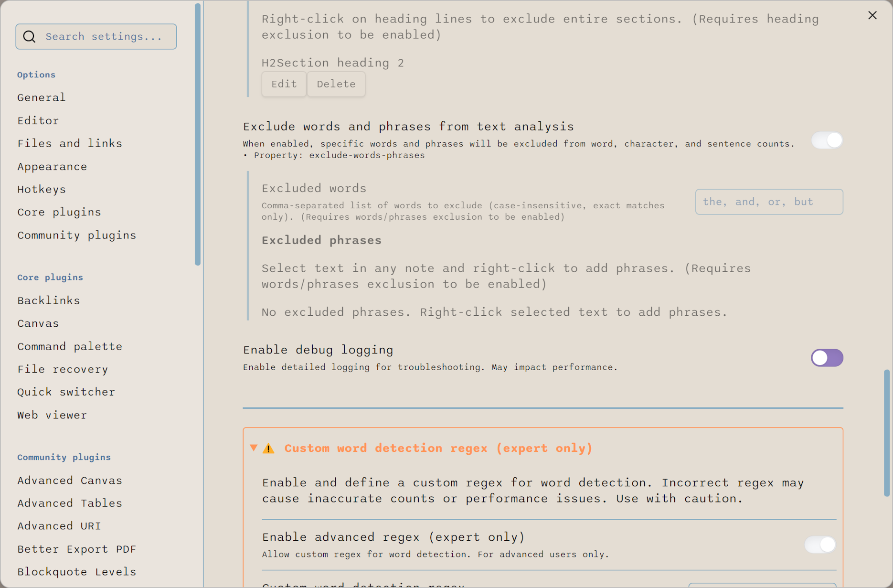Open Advanced Tables plugin settings
Screen dimensions: 893x588
point(70,503)
